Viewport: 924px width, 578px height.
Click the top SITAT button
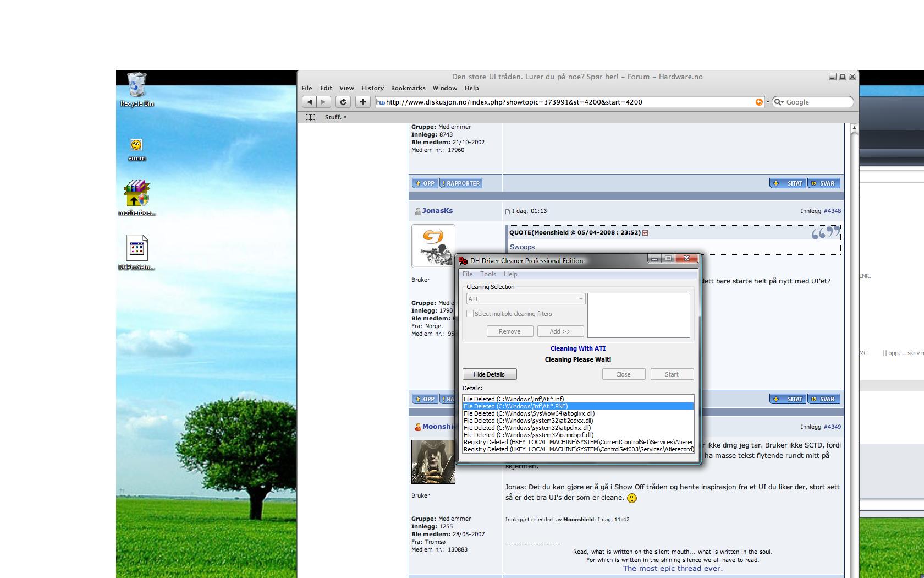click(788, 183)
